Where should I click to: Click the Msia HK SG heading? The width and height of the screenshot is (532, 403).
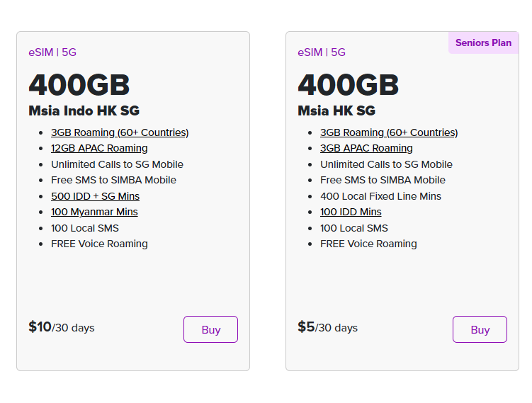click(336, 110)
